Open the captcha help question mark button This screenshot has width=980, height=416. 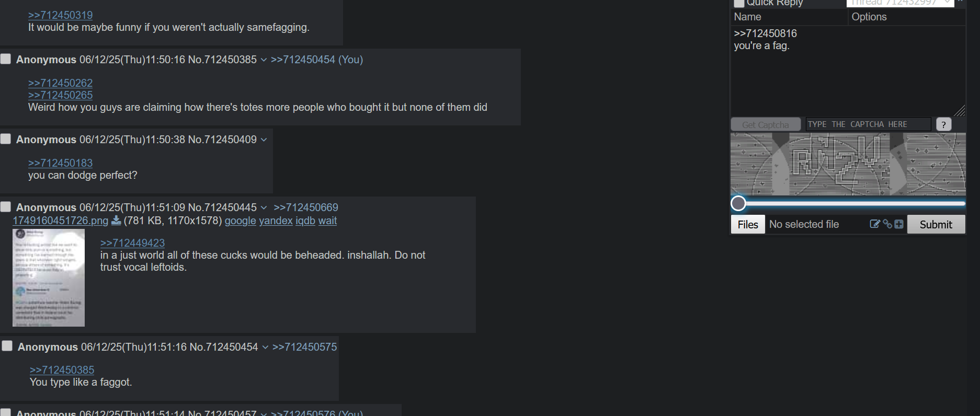(x=943, y=124)
